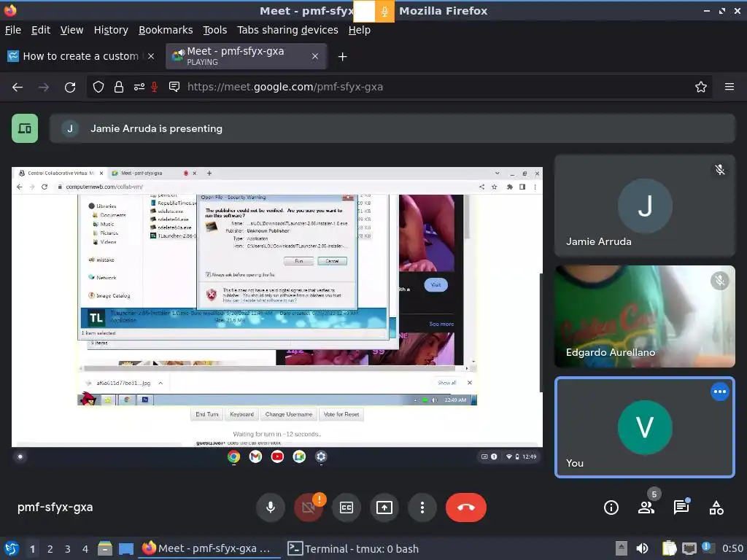Open a new Firefox tab

(x=342, y=57)
